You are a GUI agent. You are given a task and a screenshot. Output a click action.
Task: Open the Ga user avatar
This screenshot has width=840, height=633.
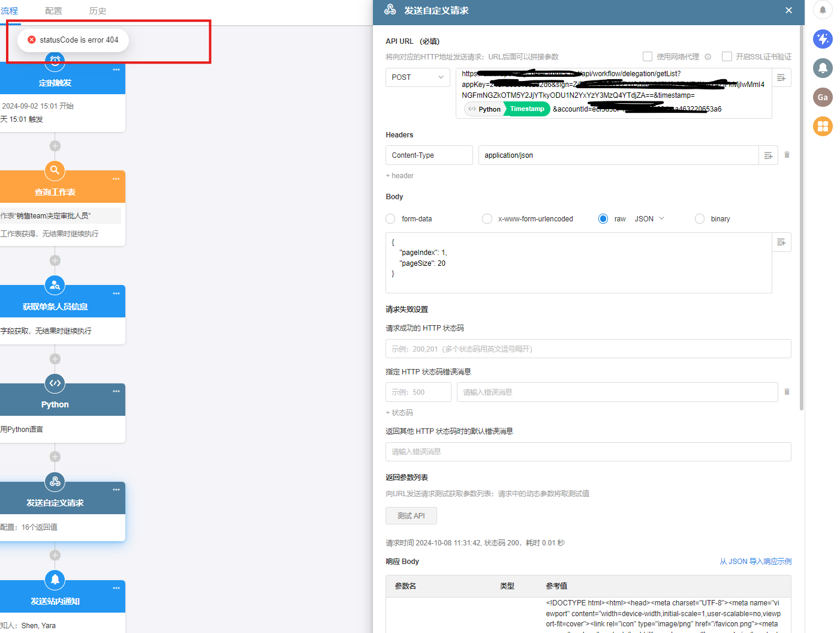click(x=823, y=97)
